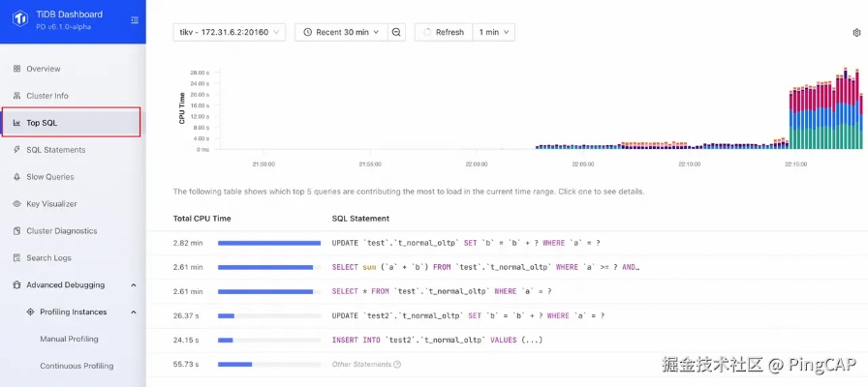This screenshot has width=868, height=387.
Task: Open Continuous Profiling in the sidebar
Action: pos(77,367)
